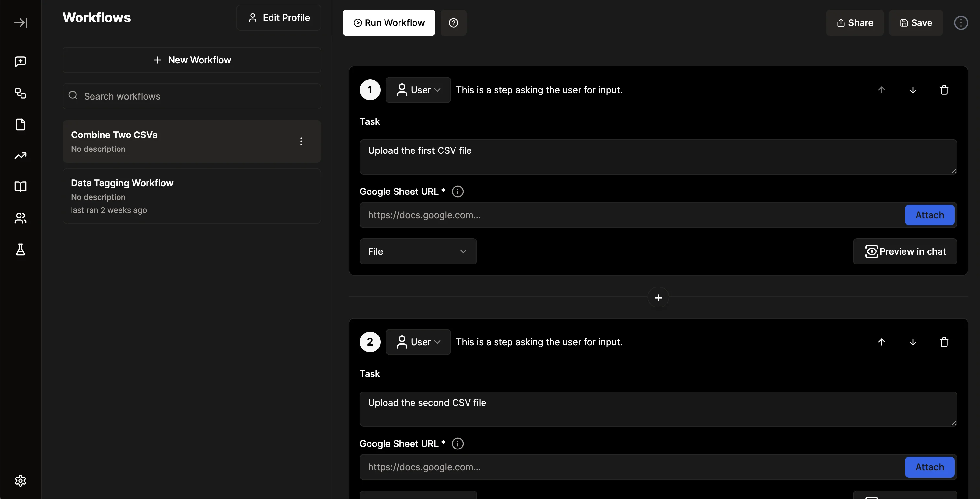The height and width of the screenshot is (499, 980).
Task: Expand the User role dropdown in step 1
Action: tap(418, 90)
